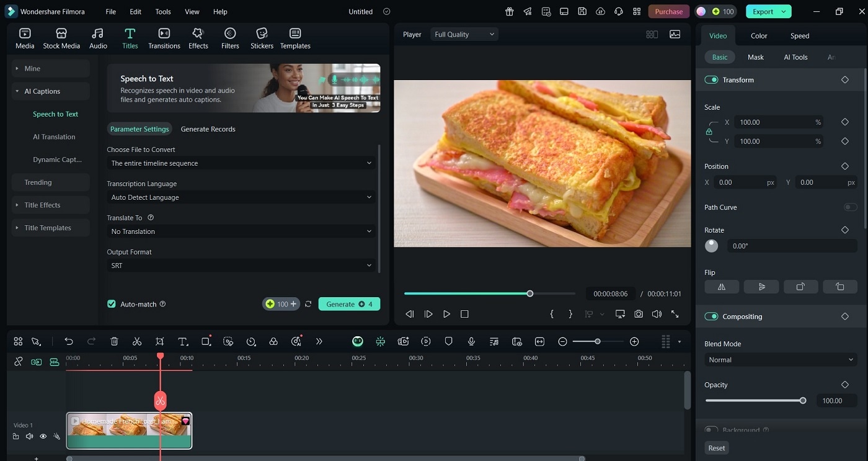Open the Stickers panel
This screenshot has width=868, height=461.
pos(262,38)
